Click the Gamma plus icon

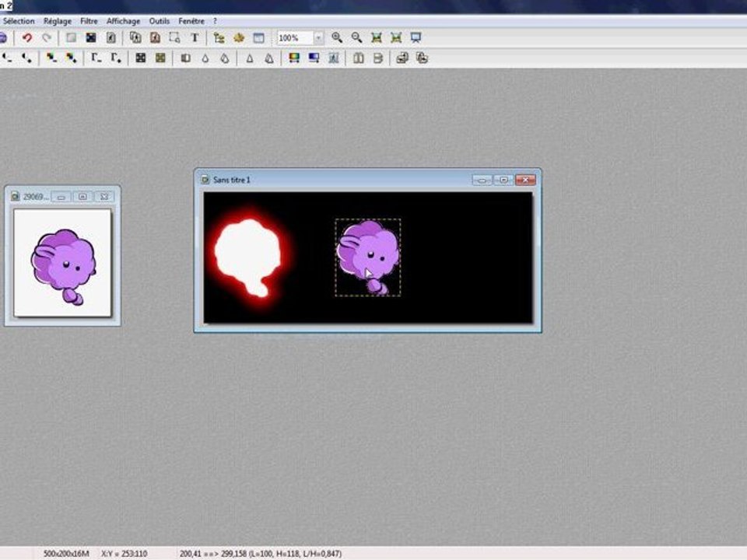[x=116, y=58]
